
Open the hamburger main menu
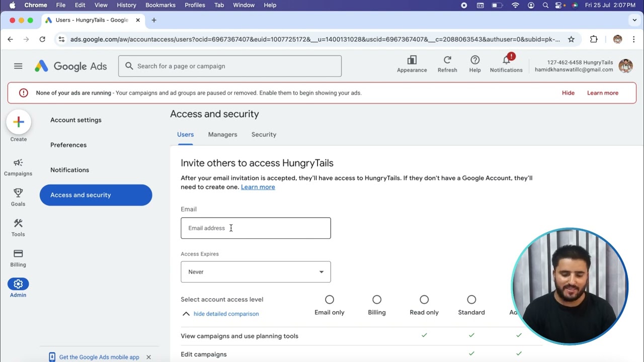click(x=18, y=66)
